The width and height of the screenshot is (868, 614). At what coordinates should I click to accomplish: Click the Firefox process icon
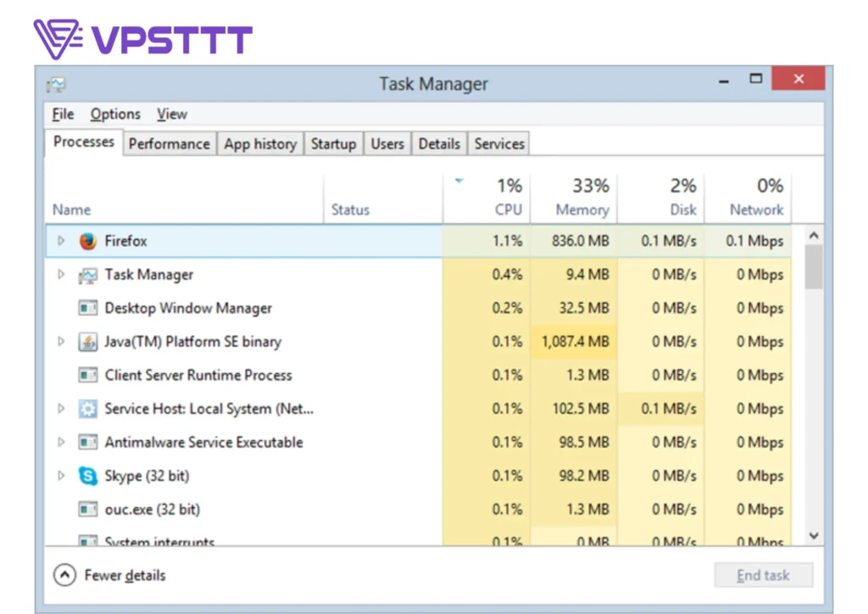coord(87,242)
